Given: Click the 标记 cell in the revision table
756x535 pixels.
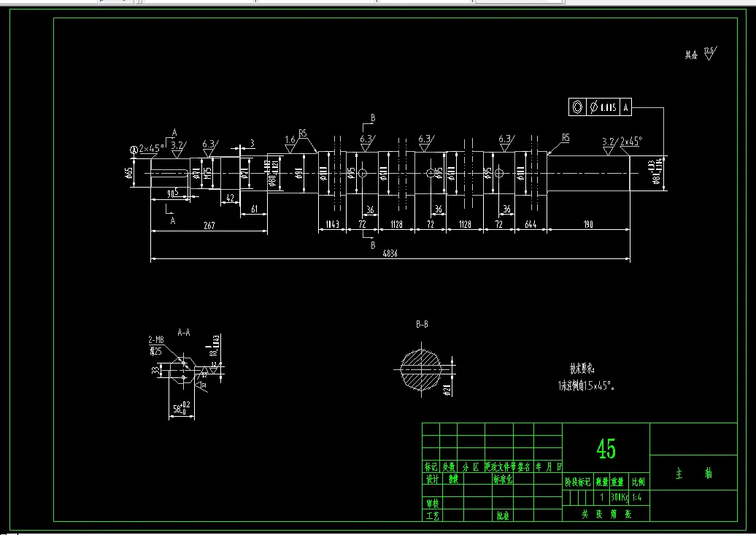Looking at the screenshot, I should point(431,467).
